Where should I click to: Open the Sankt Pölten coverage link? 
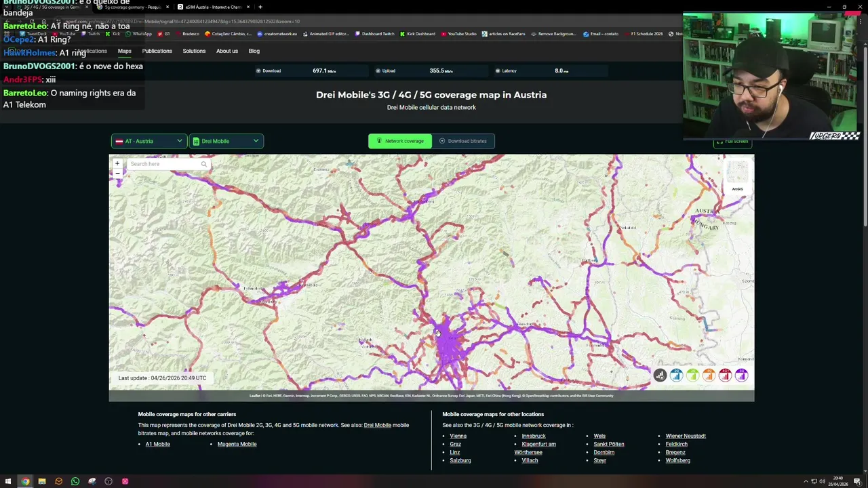point(609,444)
